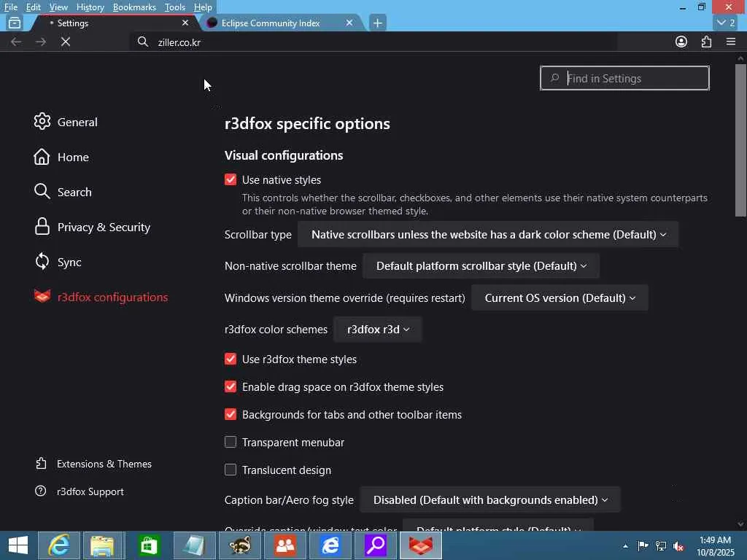Screen dimensions: 747x560
Task: Click the Privacy & Security lock icon
Action: click(42, 227)
